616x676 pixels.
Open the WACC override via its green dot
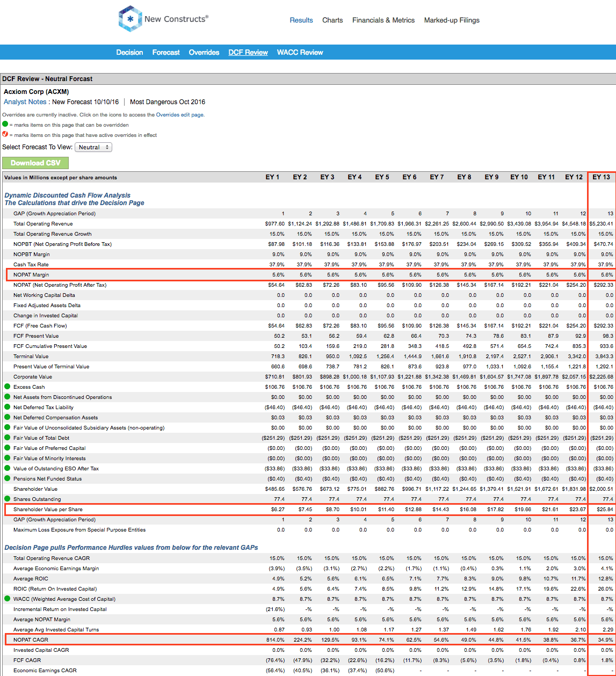tap(8, 599)
